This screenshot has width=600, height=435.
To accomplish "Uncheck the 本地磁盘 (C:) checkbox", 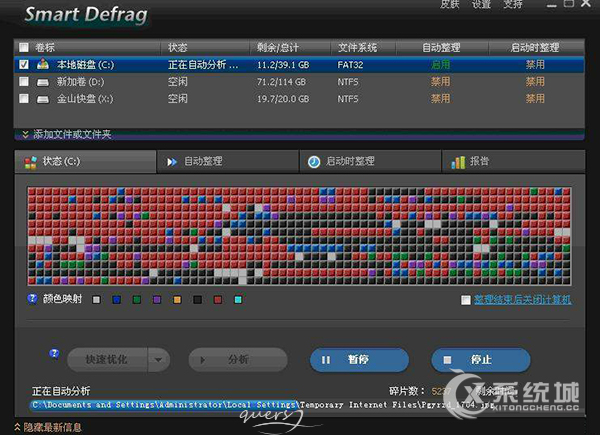I will tap(24, 64).
